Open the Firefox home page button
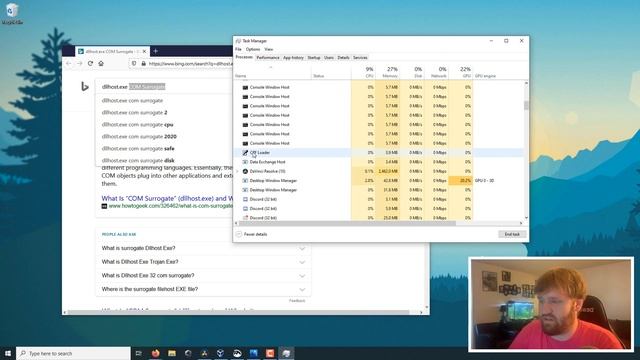 (101, 64)
